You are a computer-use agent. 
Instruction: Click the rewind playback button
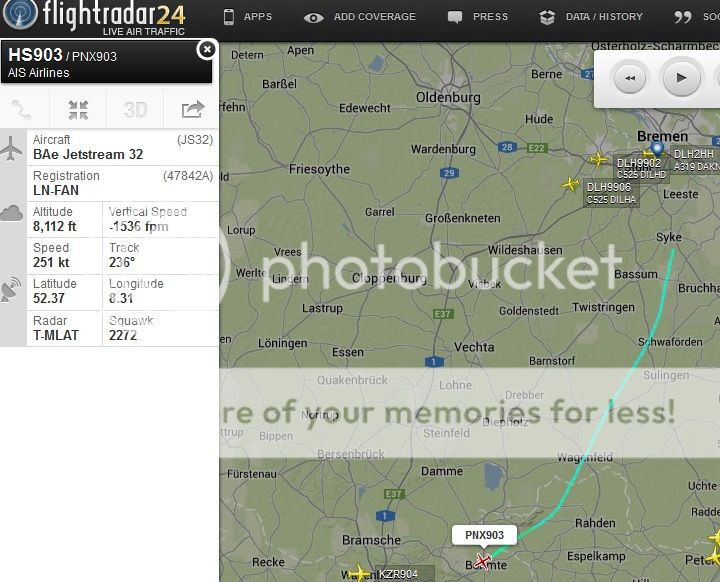coord(630,78)
